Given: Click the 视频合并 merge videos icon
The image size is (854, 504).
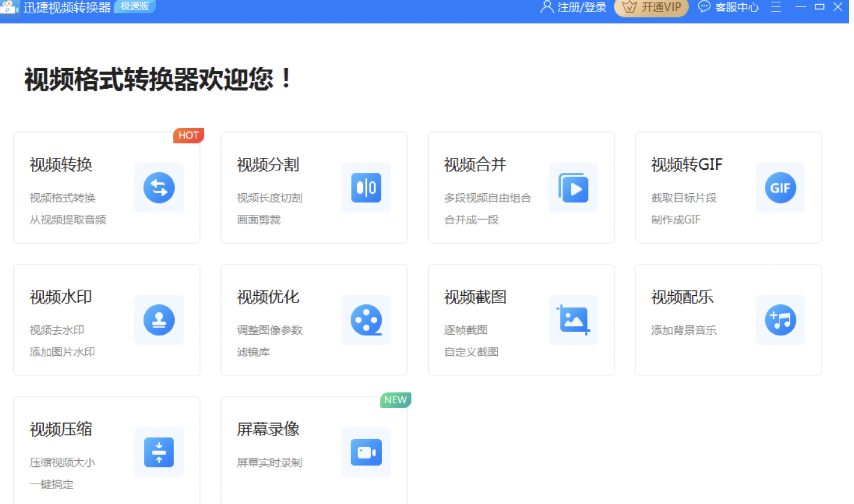Looking at the screenshot, I should [573, 188].
